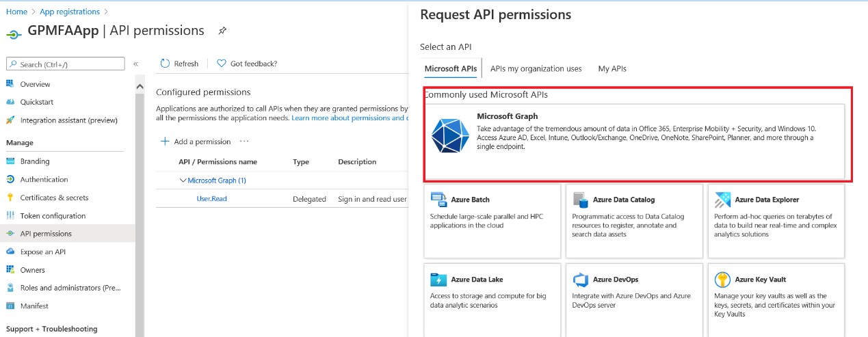Click Azure Data Catalog description text
The height and width of the screenshot is (337, 868).
pyautogui.click(x=628, y=226)
